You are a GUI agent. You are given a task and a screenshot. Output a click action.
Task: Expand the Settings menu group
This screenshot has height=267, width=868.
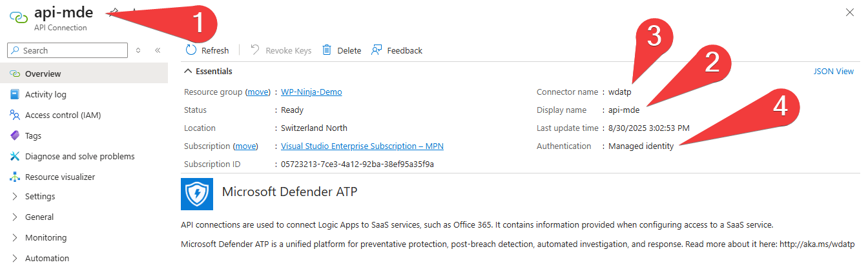point(39,197)
